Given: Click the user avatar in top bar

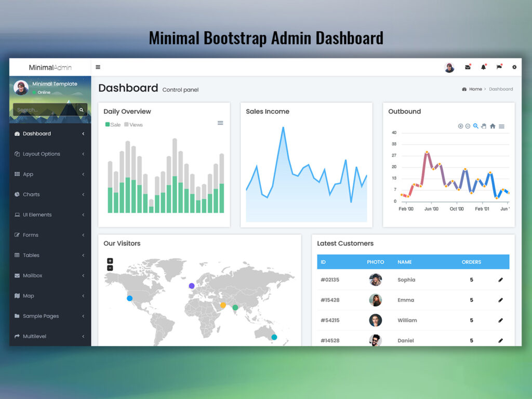Looking at the screenshot, I should (x=449, y=67).
